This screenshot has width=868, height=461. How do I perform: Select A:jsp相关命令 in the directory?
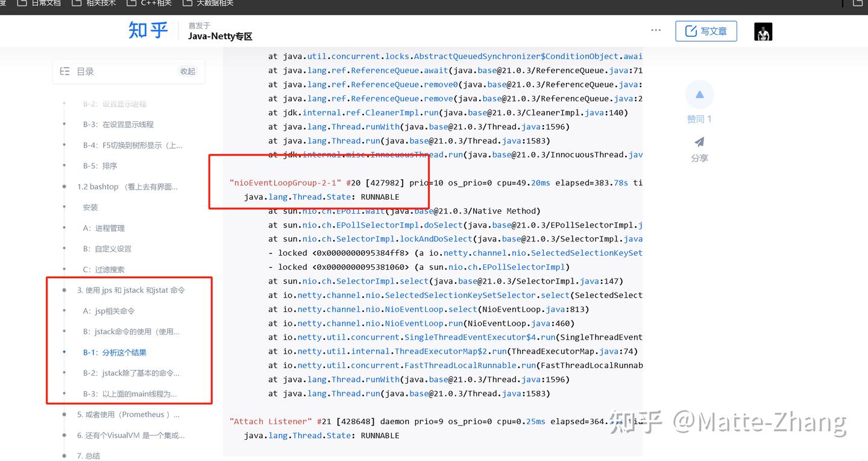tap(108, 311)
